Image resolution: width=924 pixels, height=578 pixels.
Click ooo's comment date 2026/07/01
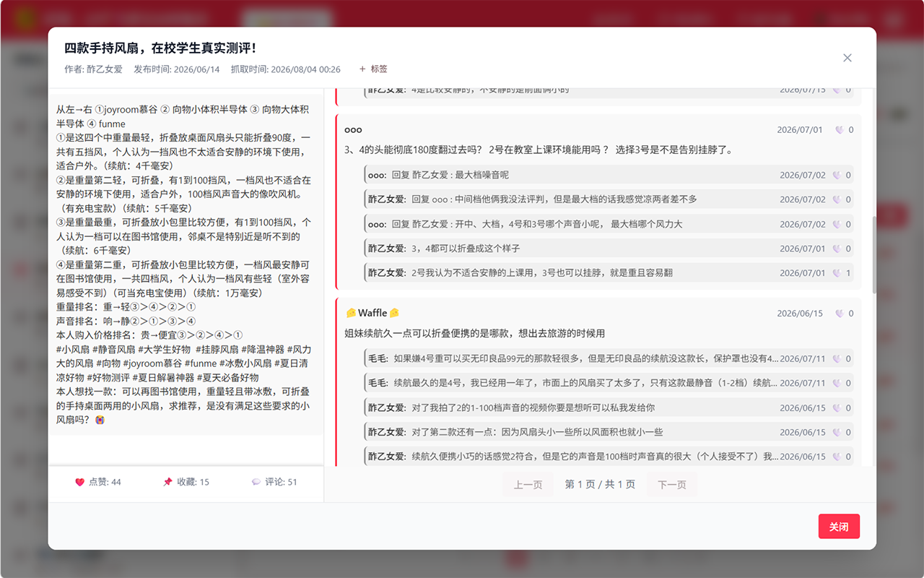[x=799, y=130]
